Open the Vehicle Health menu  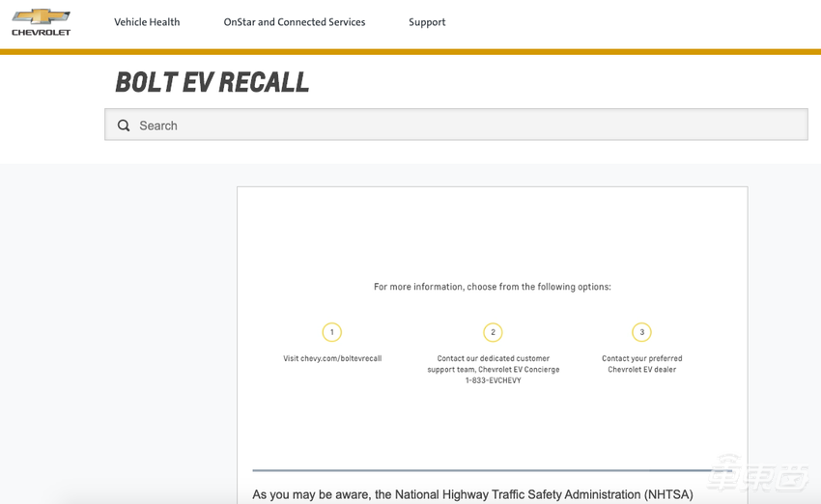(147, 22)
